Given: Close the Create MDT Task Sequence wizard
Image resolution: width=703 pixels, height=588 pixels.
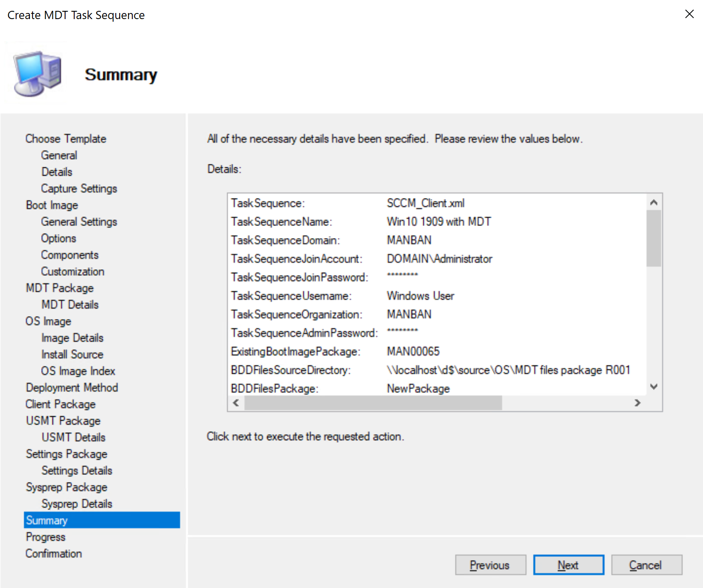Looking at the screenshot, I should 689,14.
